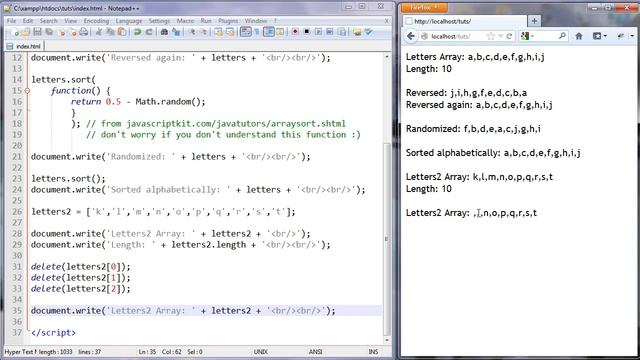Click the Redo toolbar icon
Screen dimensions: 640x360
pos(149,32)
